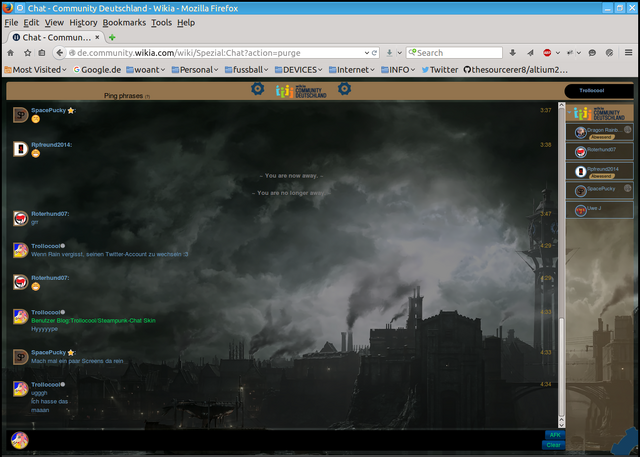This screenshot has width=640, height=457.
Task: Expand the DEVICES bookmarks folder
Action: 299,70
